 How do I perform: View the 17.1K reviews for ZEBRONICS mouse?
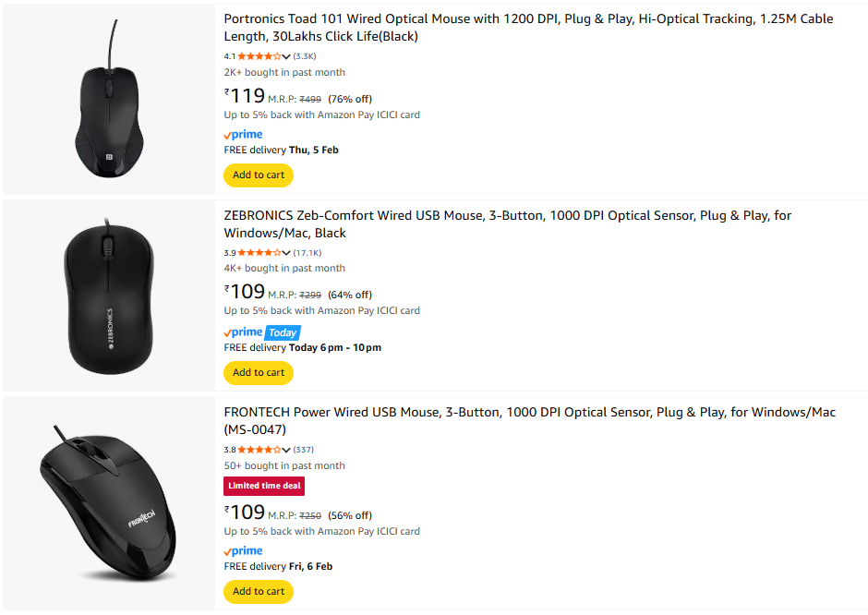(307, 253)
